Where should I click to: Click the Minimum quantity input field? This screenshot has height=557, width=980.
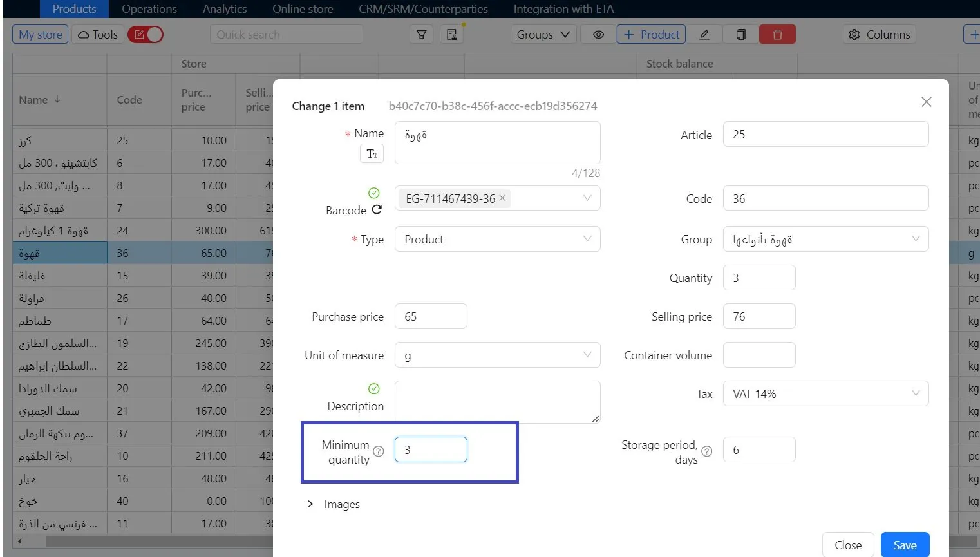click(x=431, y=449)
